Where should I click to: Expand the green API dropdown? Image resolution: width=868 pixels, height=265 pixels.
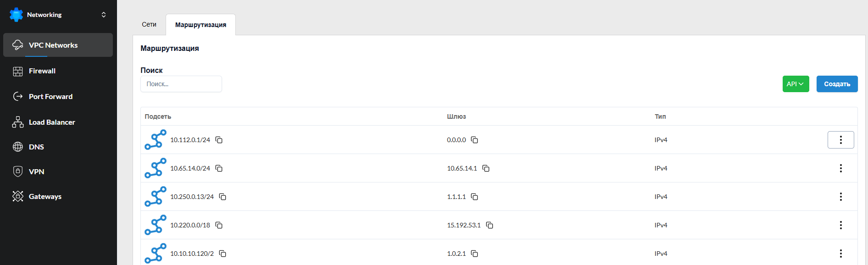pyautogui.click(x=796, y=84)
